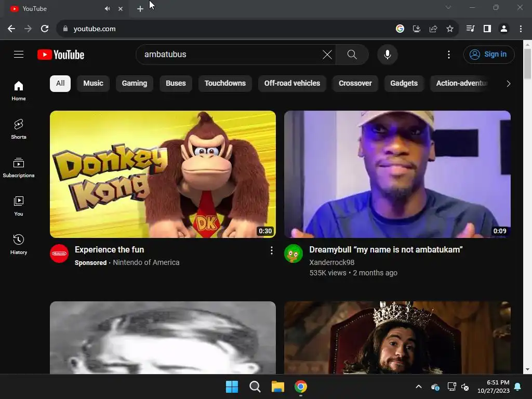Click Nintendo of America advertiser name
Image resolution: width=532 pixels, height=399 pixels.
coord(146,262)
